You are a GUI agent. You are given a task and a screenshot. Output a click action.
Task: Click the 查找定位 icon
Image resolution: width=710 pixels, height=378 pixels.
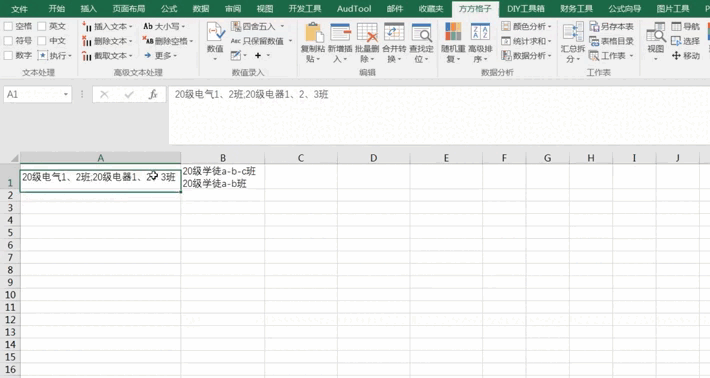422,33
